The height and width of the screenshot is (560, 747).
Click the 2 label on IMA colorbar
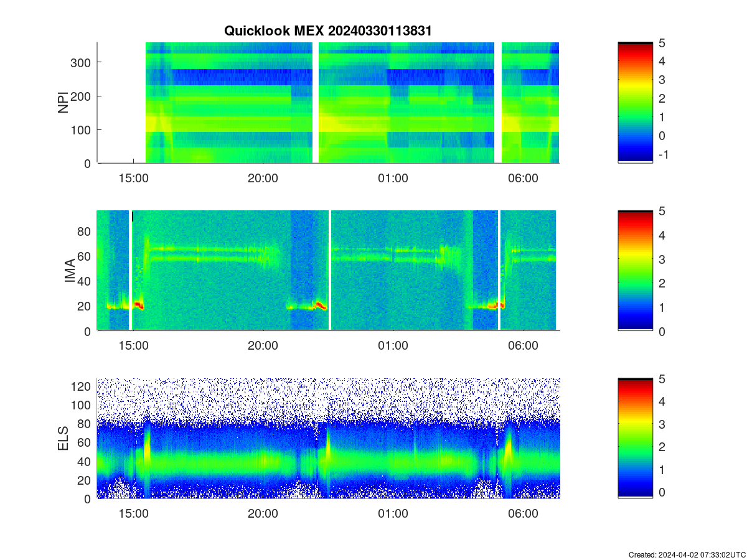point(662,283)
